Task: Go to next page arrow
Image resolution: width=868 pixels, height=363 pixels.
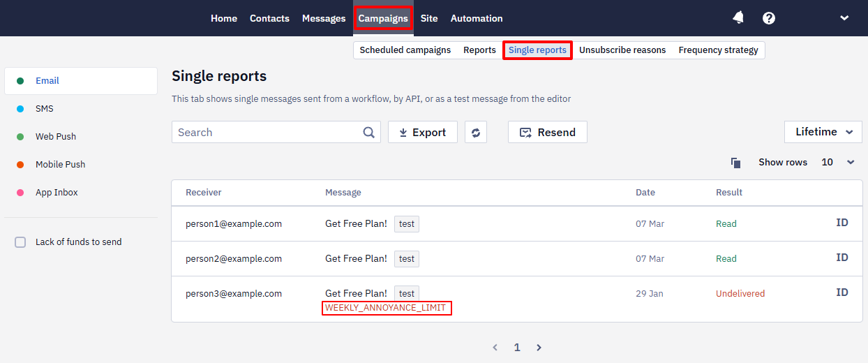Action: tap(539, 347)
